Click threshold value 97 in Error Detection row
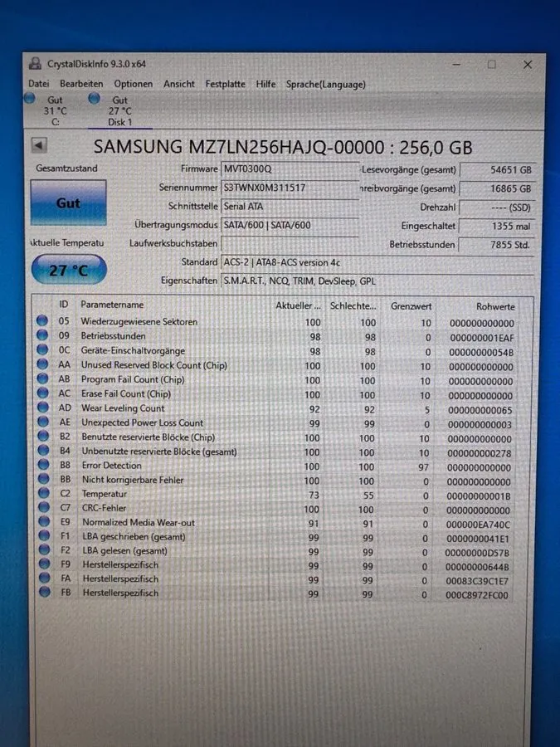 423,467
